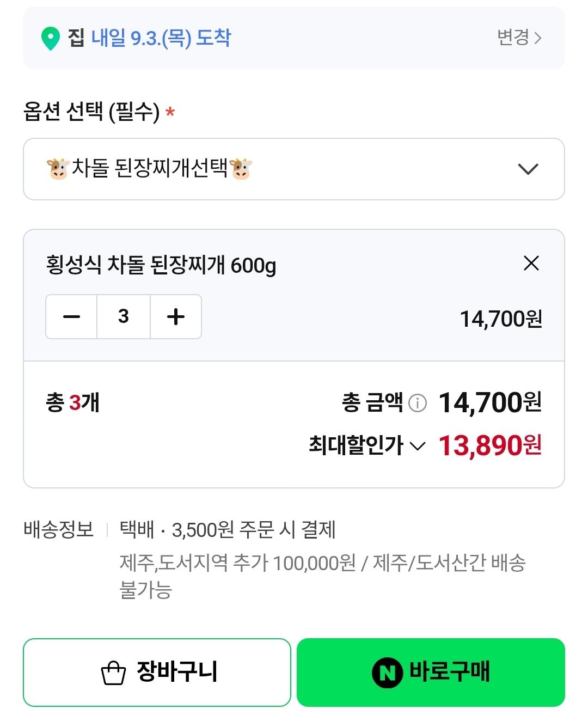Screen dimensions: 588x721
Task: Tap the green location pin icon
Action: pos(51,39)
